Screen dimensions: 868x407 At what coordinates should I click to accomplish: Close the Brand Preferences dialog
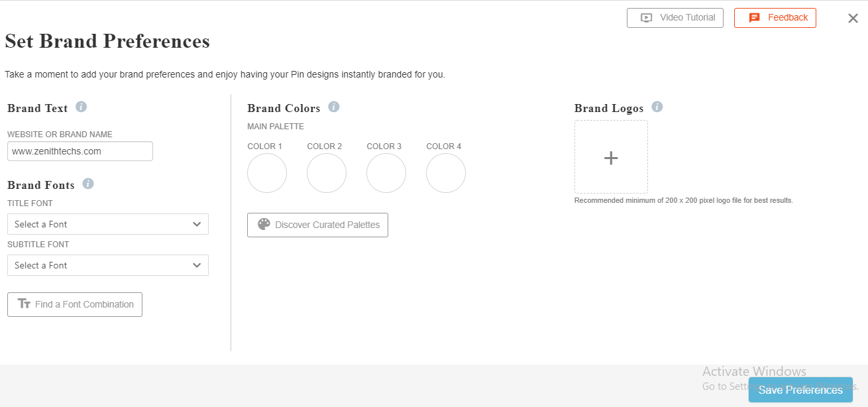[853, 19]
